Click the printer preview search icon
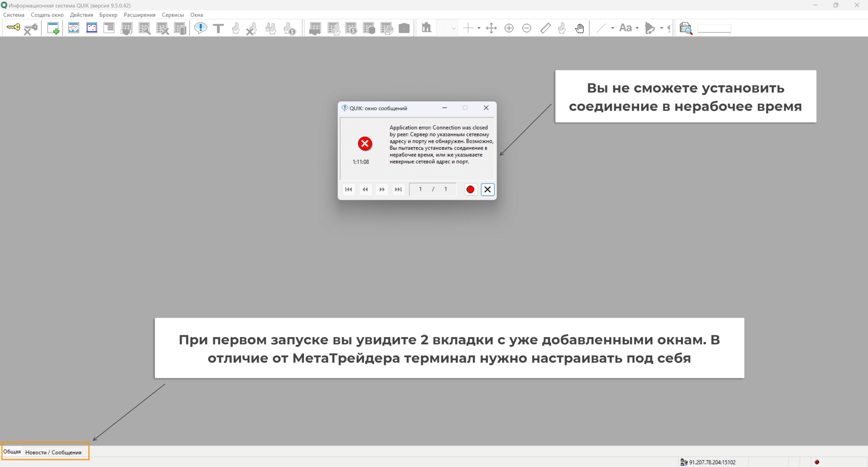868x467 pixels. (685, 28)
